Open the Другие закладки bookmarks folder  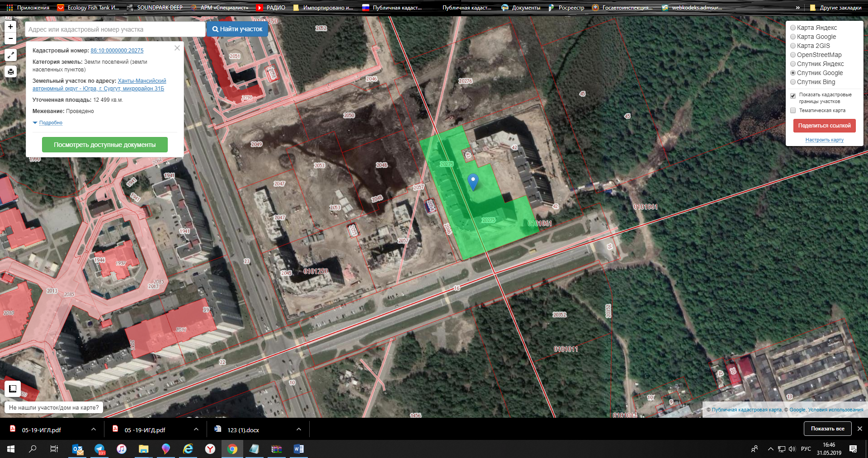point(836,8)
